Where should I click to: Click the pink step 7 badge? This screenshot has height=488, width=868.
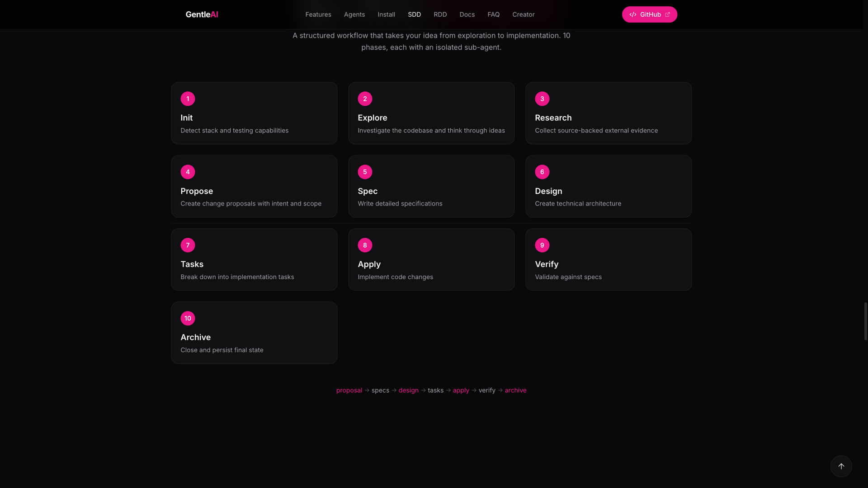click(x=188, y=245)
